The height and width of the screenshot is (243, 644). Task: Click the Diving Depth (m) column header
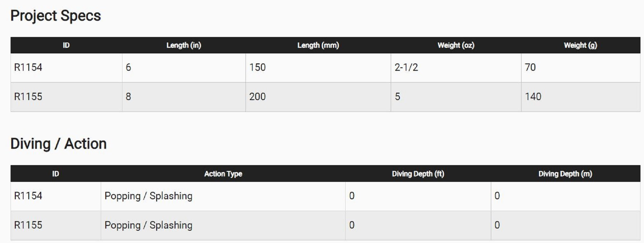pos(565,174)
